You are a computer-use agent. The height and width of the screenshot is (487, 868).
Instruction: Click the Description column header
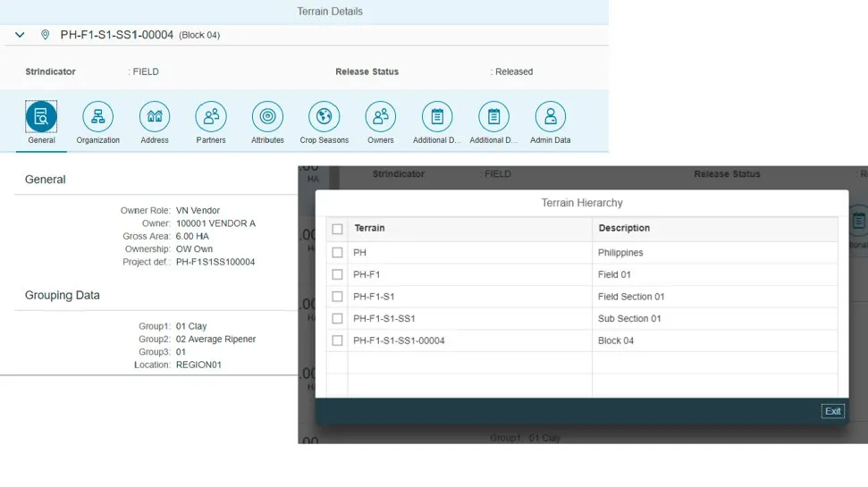624,229
